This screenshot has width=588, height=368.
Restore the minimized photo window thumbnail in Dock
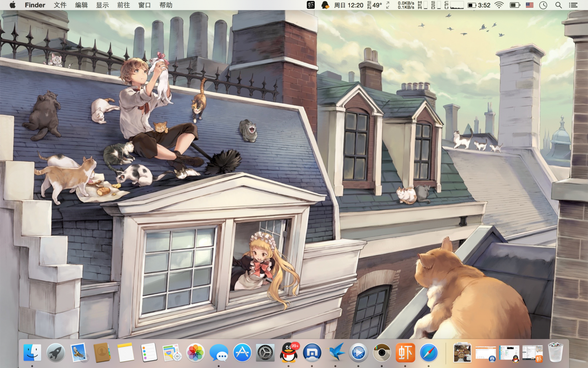tap(462, 352)
